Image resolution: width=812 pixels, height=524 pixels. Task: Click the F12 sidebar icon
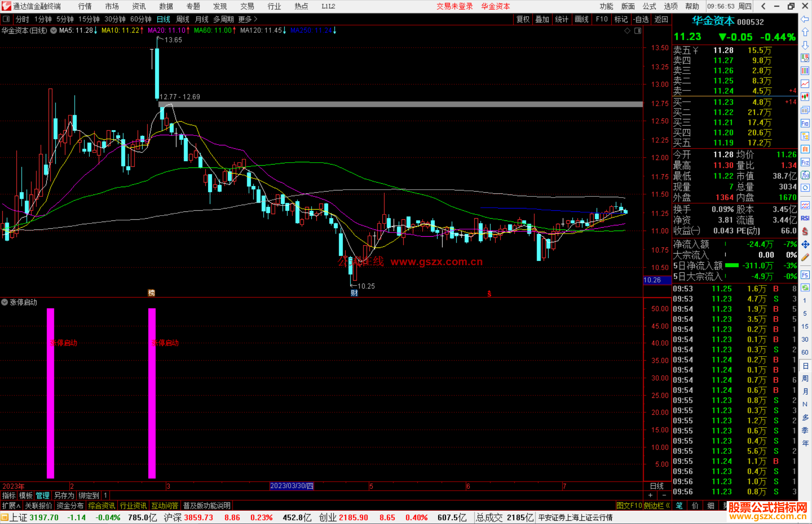(805, 162)
